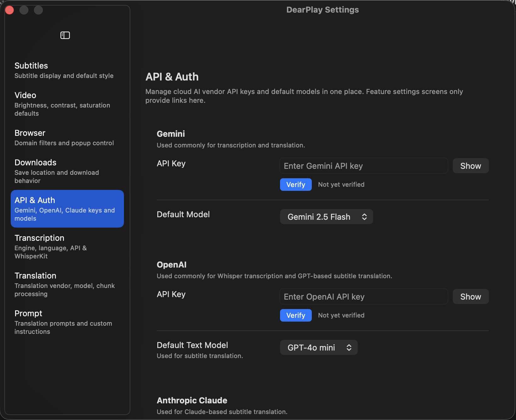Viewport: 516px width, 420px height.
Task: Show the Gemini API key
Action: tap(471, 166)
